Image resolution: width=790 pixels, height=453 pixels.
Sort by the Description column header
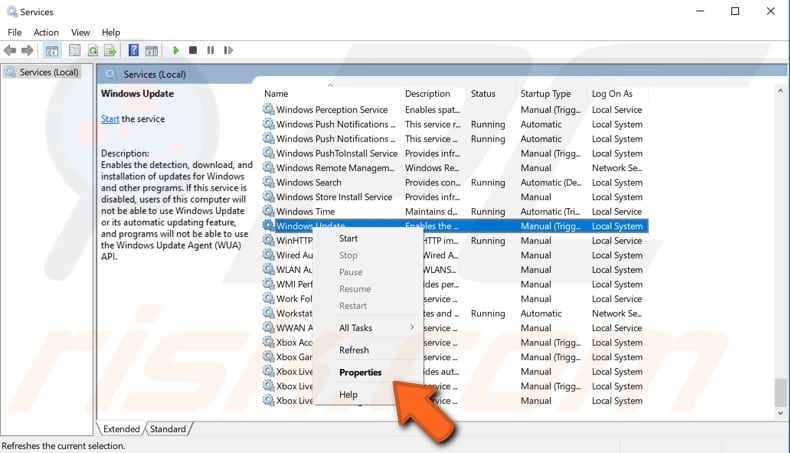pyautogui.click(x=427, y=94)
